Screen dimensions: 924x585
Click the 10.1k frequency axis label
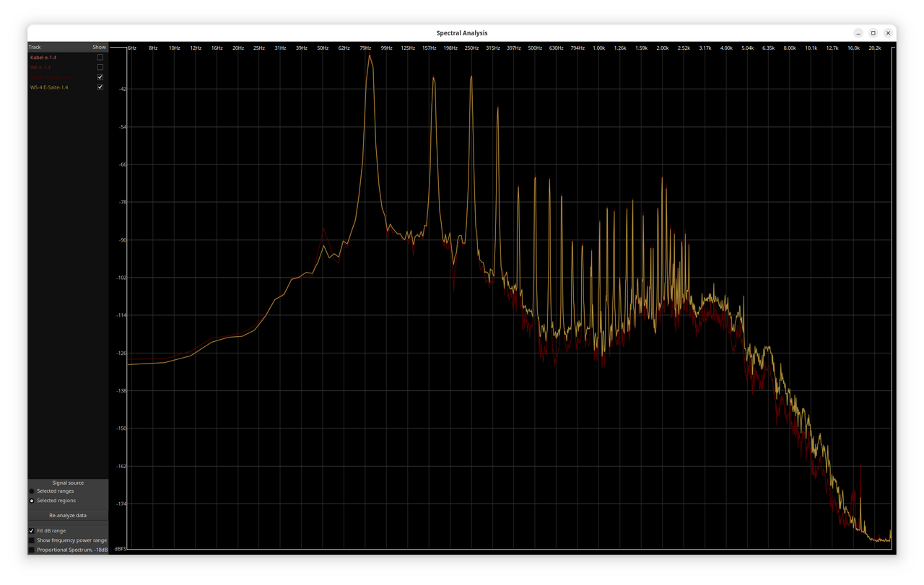pos(811,48)
